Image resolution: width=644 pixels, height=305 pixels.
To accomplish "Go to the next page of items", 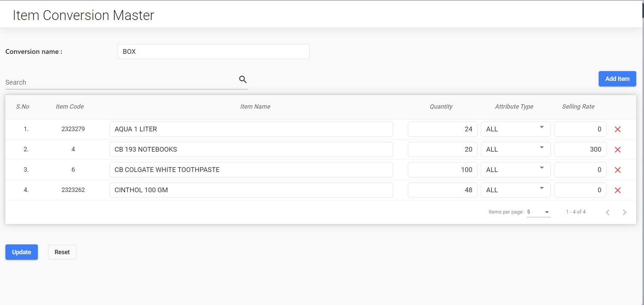I will pyautogui.click(x=624, y=212).
